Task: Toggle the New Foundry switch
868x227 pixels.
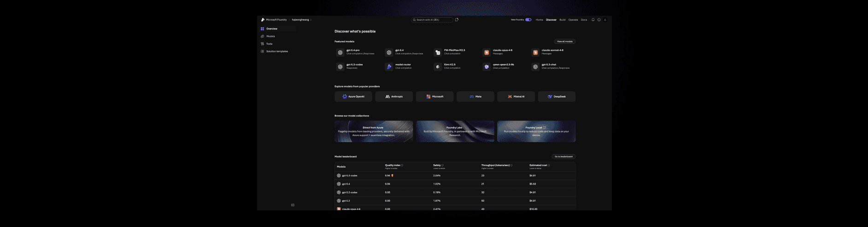Action: coord(528,20)
